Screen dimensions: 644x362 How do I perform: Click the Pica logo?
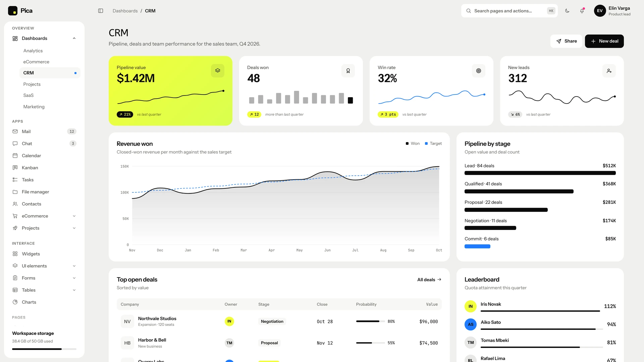click(x=20, y=11)
